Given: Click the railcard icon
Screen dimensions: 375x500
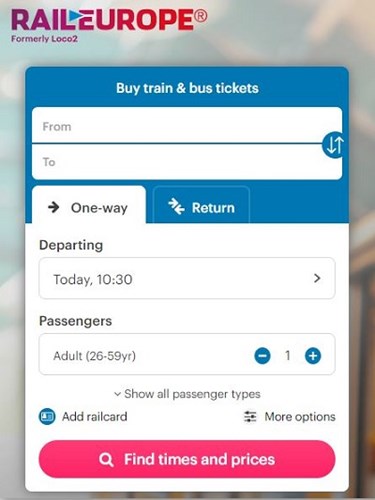Looking at the screenshot, I should tap(47, 416).
